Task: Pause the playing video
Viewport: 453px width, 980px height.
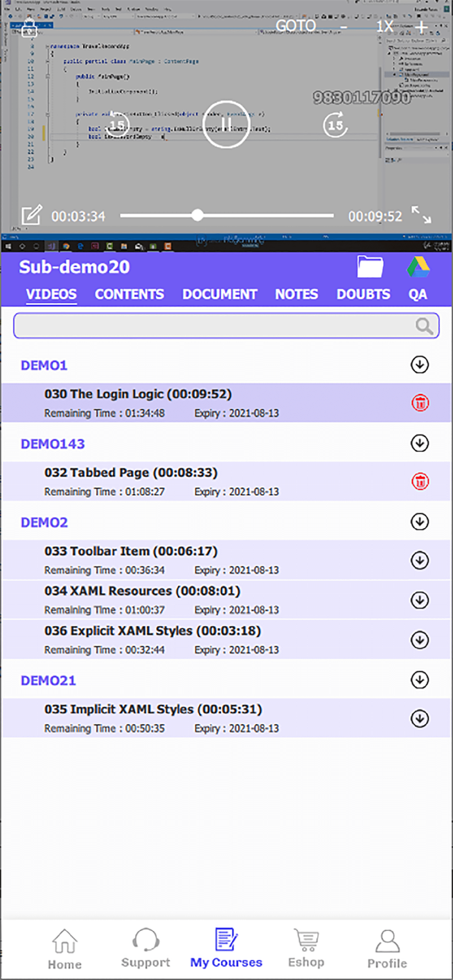Action: pos(226,124)
